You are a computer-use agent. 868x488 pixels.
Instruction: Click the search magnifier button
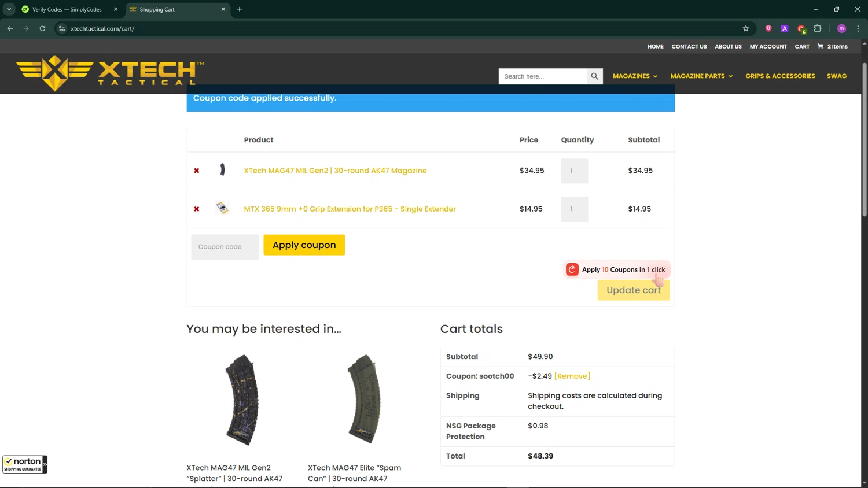tap(594, 76)
